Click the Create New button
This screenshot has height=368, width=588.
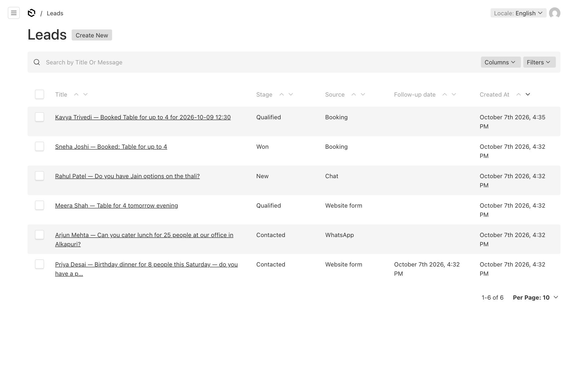point(92,35)
